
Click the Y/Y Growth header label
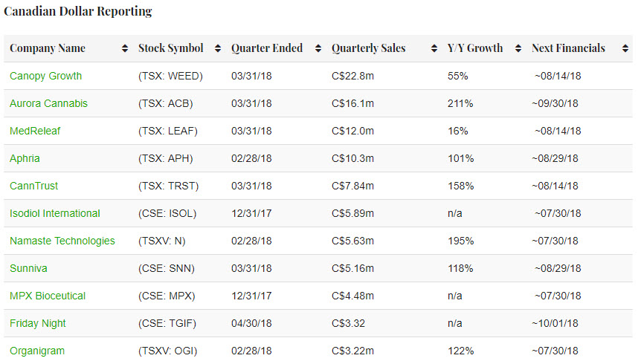[475, 48]
